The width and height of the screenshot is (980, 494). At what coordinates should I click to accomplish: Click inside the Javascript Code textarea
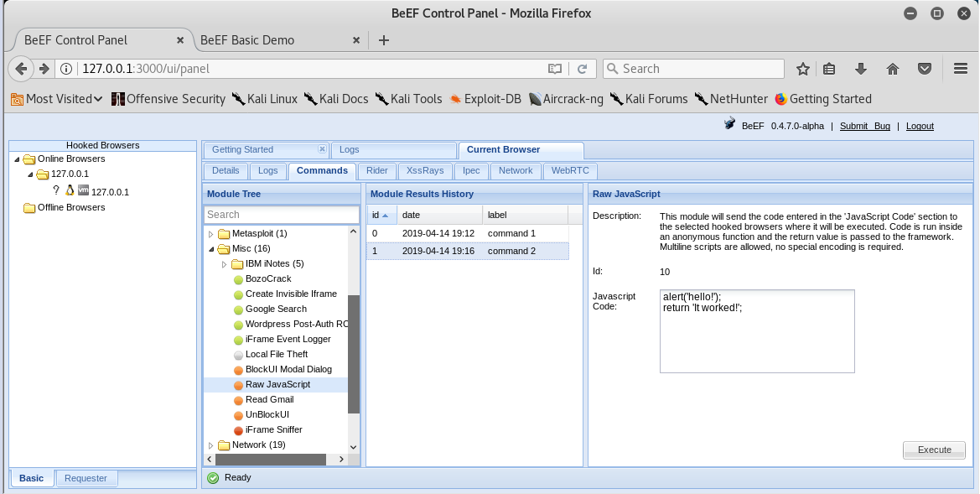tap(757, 330)
